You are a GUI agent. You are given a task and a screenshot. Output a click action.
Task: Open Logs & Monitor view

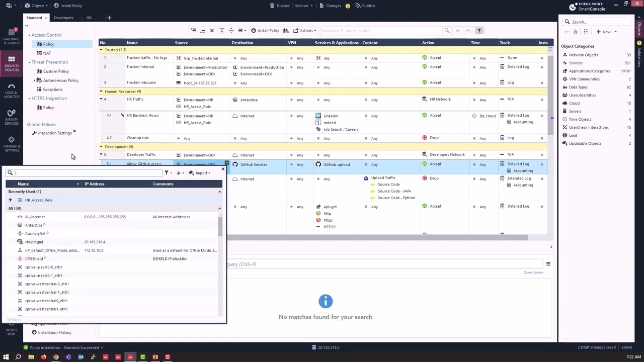click(x=12, y=90)
